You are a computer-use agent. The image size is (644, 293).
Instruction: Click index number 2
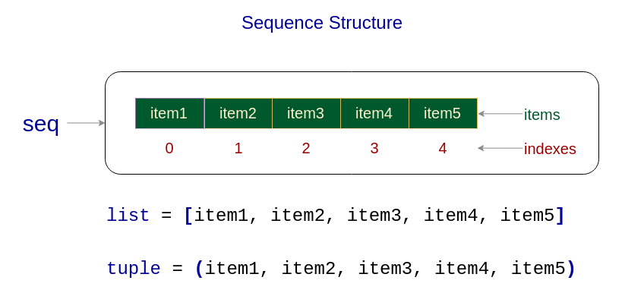[306, 148]
